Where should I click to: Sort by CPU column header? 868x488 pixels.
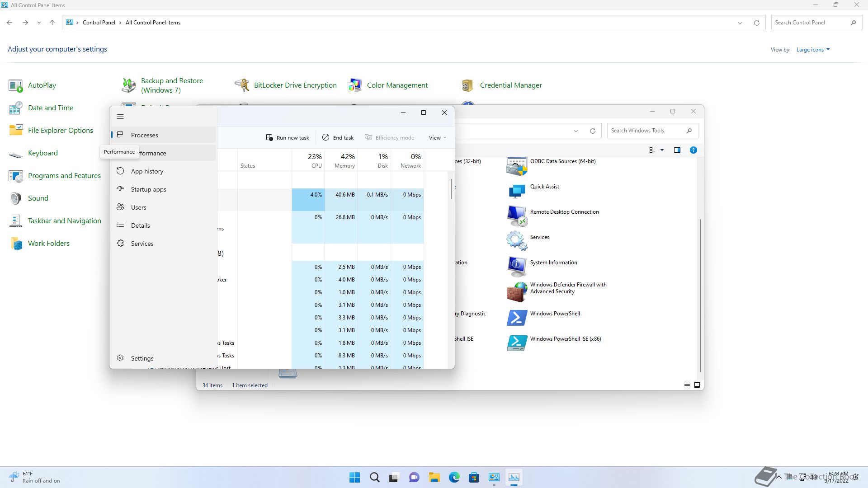(308, 160)
